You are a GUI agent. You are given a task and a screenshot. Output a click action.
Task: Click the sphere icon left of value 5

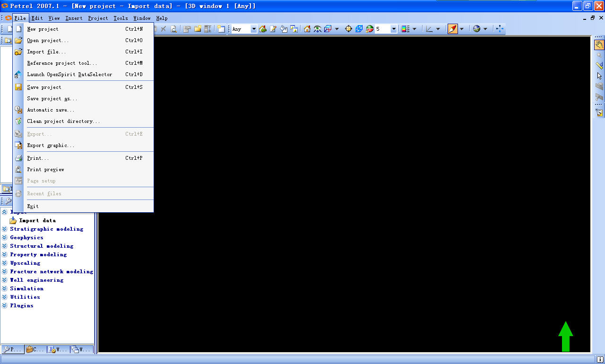tap(370, 29)
